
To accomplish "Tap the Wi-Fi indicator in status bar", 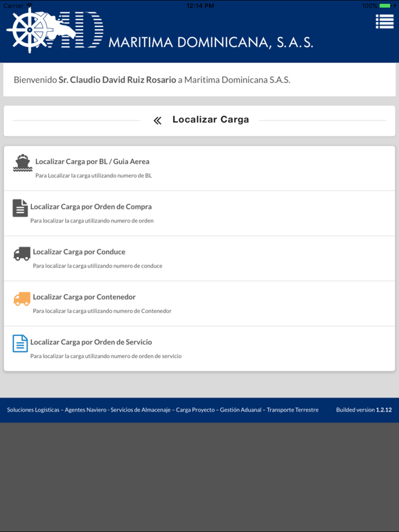I will tap(30, 6).
